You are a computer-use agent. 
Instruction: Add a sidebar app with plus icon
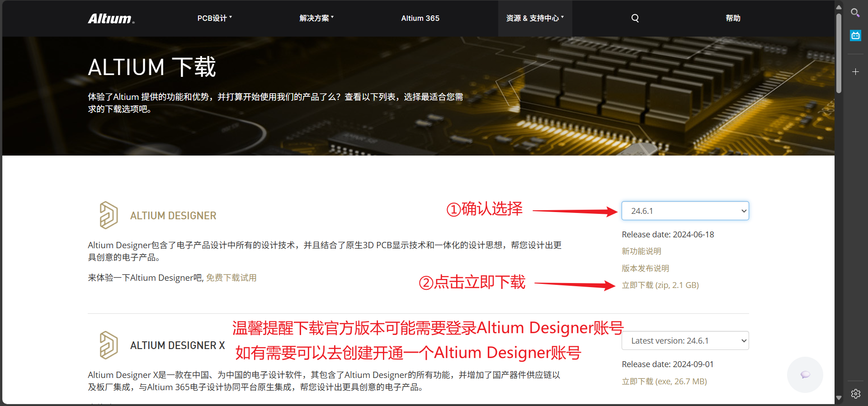click(x=855, y=71)
